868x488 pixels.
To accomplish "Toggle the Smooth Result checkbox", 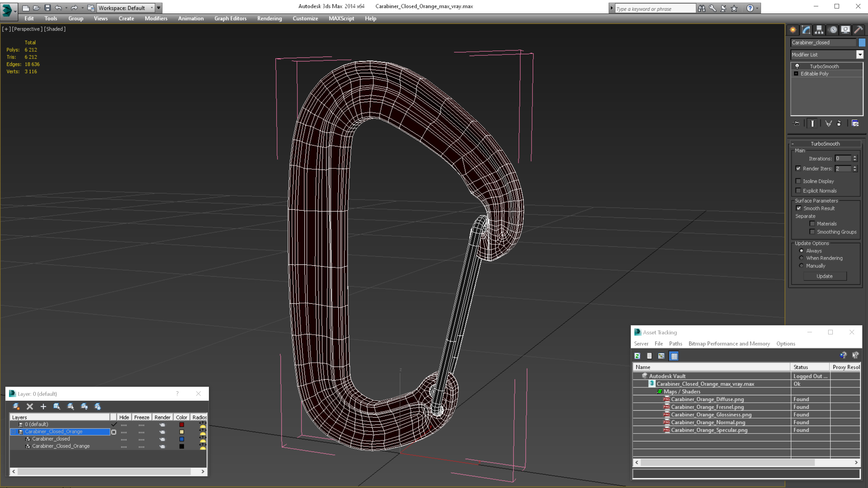I will pyautogui.click(x=799, y=208).
